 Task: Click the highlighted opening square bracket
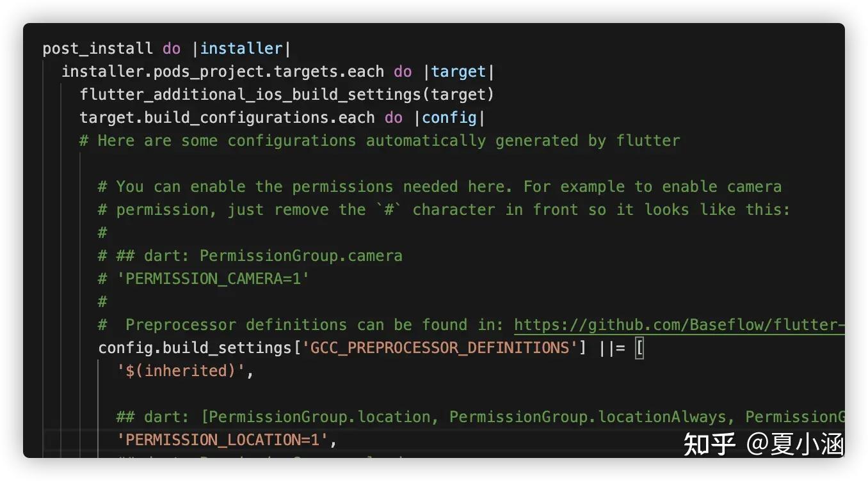point(639,348)
